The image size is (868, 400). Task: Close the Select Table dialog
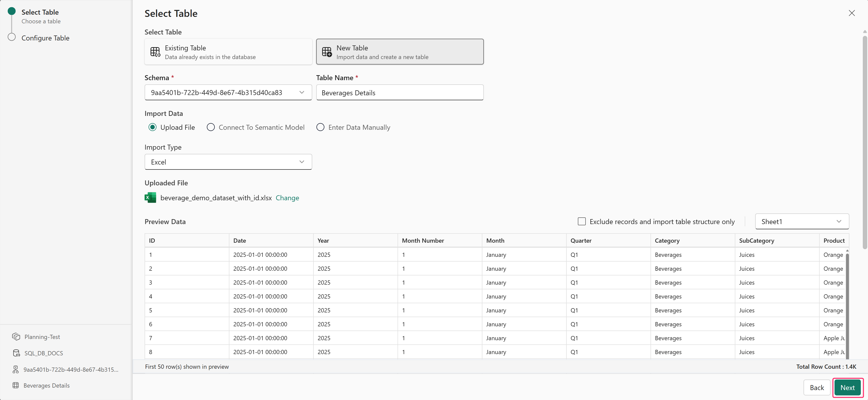pos(851,13)
